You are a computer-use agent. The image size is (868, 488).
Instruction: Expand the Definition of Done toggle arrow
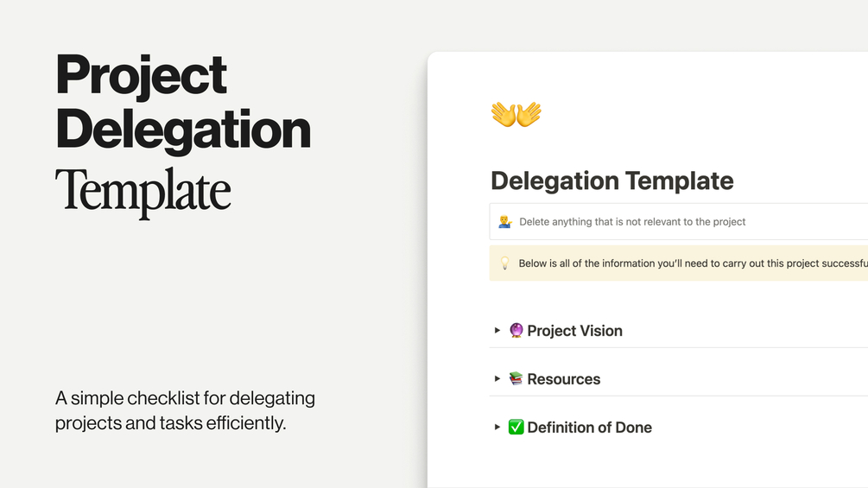click(497, 428)
